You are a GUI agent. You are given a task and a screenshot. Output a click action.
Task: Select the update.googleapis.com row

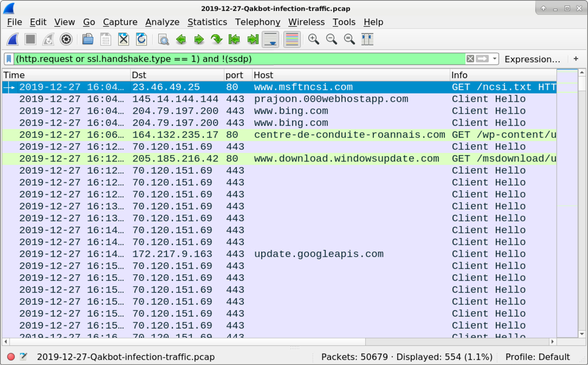tap(280, 254)
